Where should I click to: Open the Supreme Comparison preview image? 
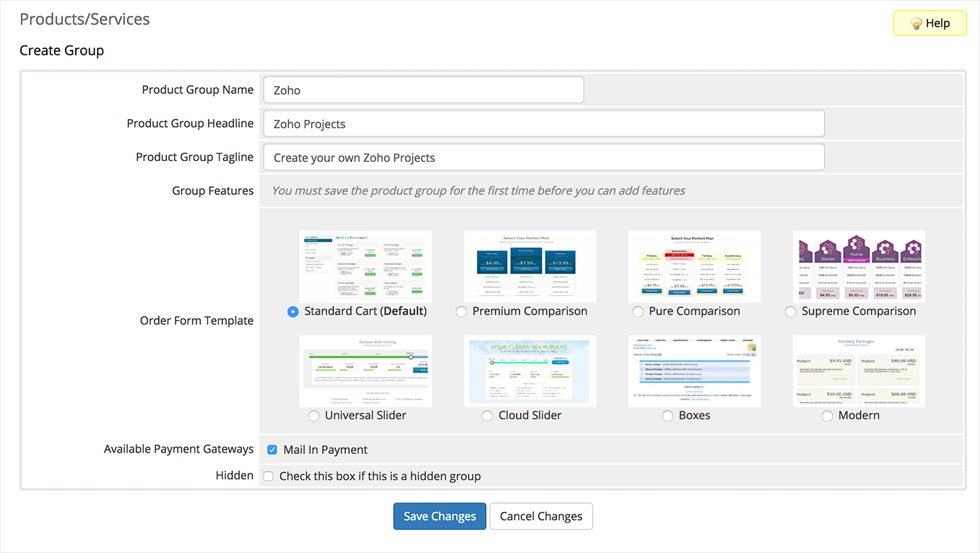[x=859, y=266]
